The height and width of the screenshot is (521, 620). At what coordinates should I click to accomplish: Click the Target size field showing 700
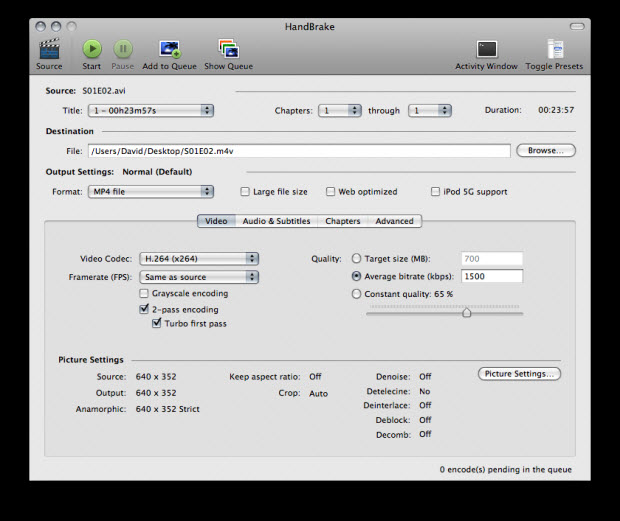coord(492,259)
